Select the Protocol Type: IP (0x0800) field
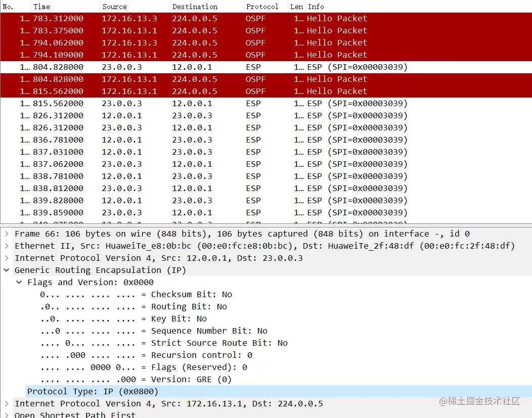The image size is (532, 418). point(279,391)
